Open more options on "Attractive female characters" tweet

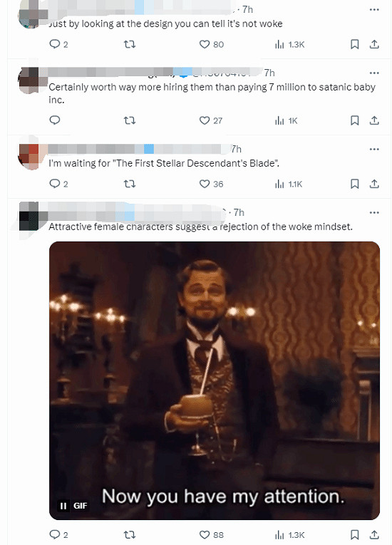pos(374,212)
